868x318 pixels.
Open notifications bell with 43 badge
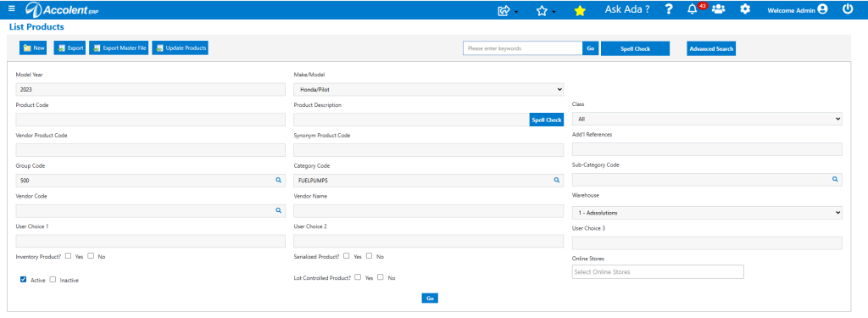(x=696, y=8)
